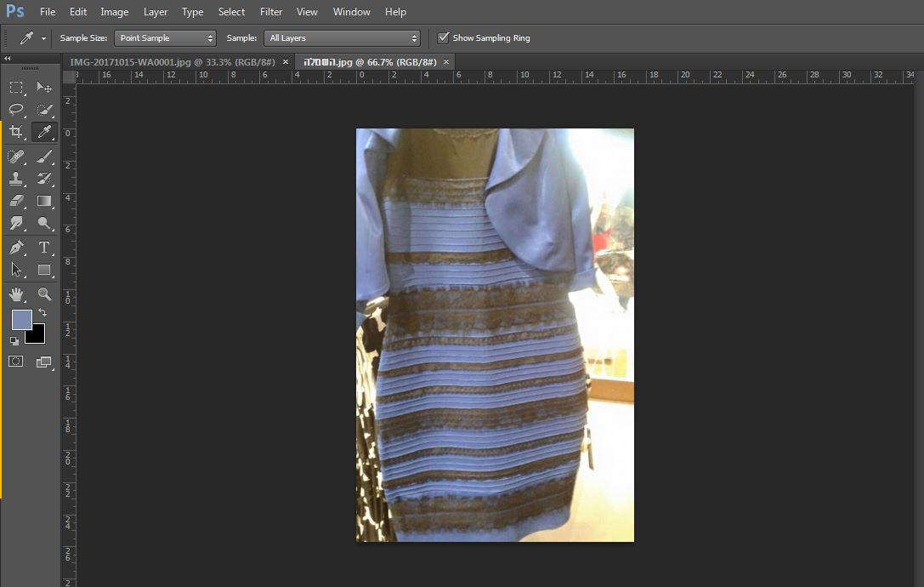Select the Horizontal Type tool
This screenshot has width=924, height=587.
coord(44,248)
